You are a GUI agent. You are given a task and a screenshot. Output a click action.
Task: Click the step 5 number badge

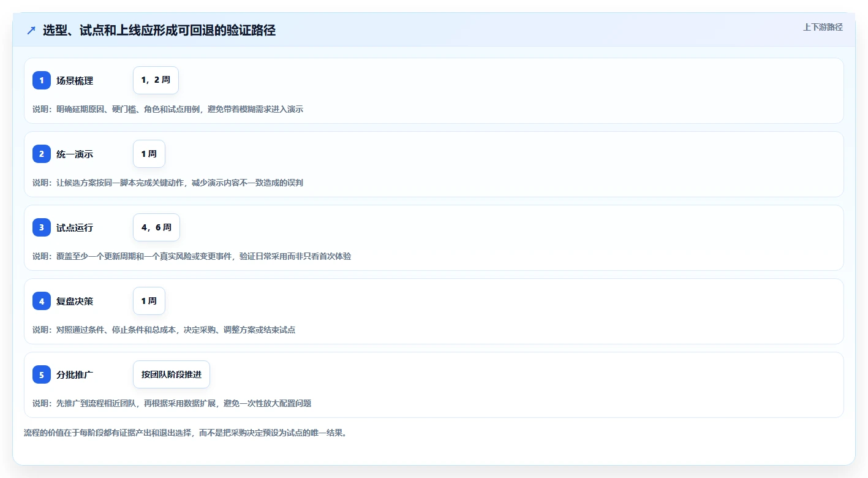(42, 374)
